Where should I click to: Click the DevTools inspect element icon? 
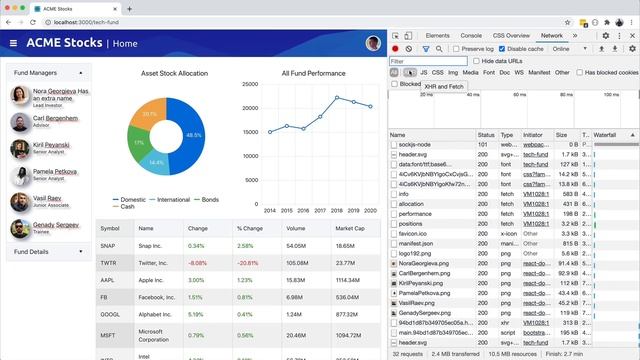pos(395,36)
